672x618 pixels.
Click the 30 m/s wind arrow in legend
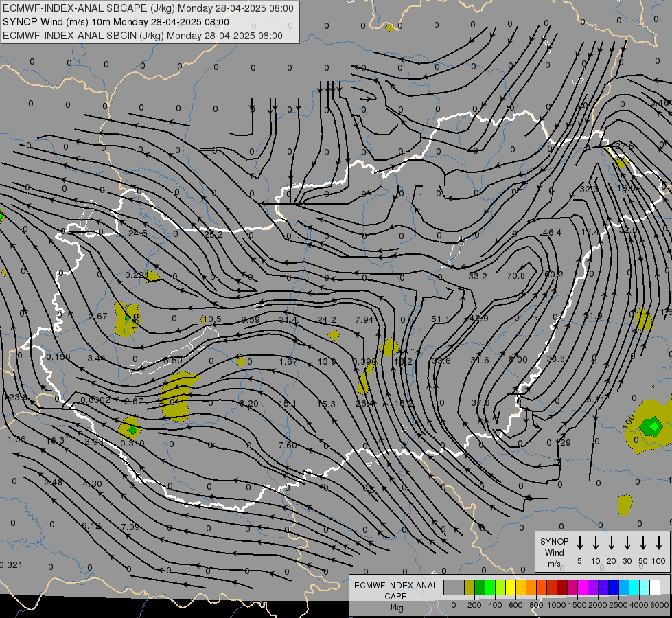[x=627, y=543]
